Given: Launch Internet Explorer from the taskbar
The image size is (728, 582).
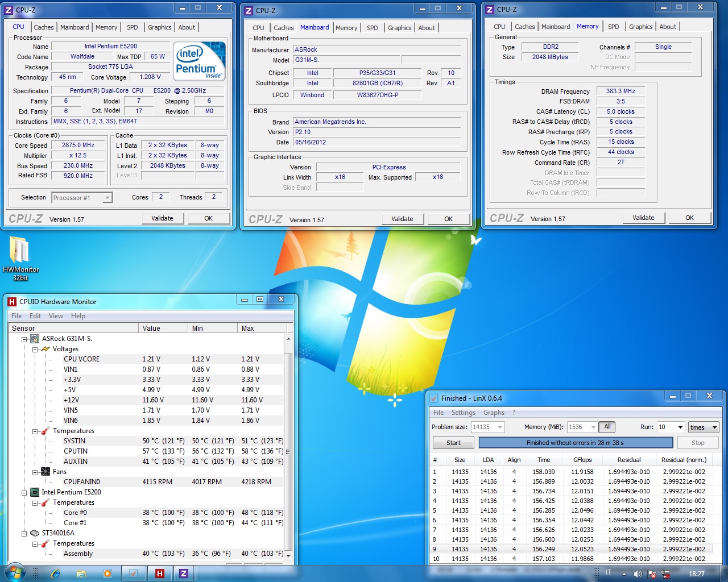Looking at the screenshot, I should (x=55, y=573).
